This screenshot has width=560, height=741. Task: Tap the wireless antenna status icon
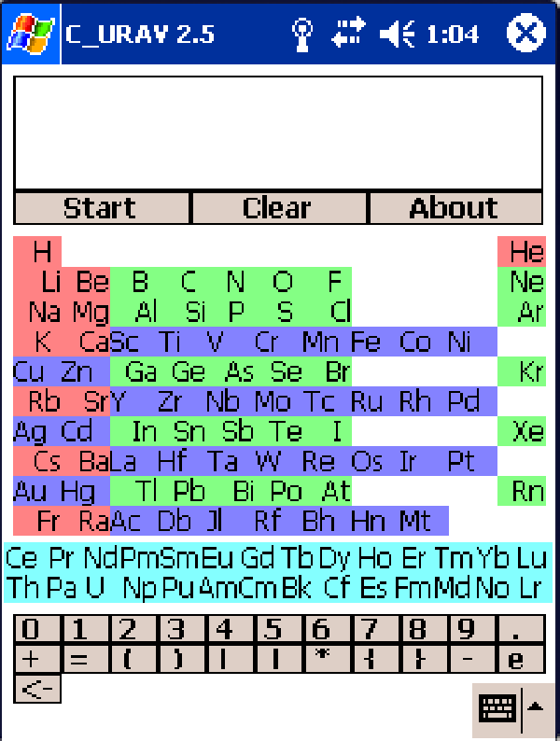[x=302, y=35]
